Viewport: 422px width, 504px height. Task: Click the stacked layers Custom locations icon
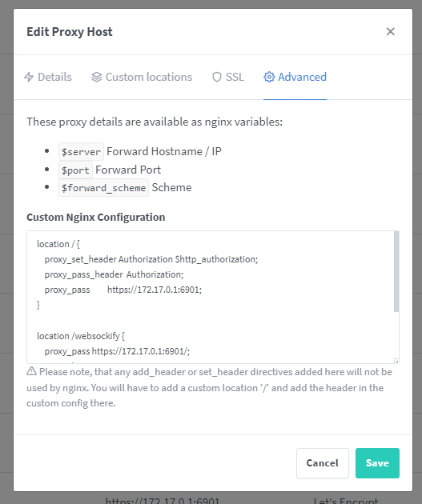point(97,77)
